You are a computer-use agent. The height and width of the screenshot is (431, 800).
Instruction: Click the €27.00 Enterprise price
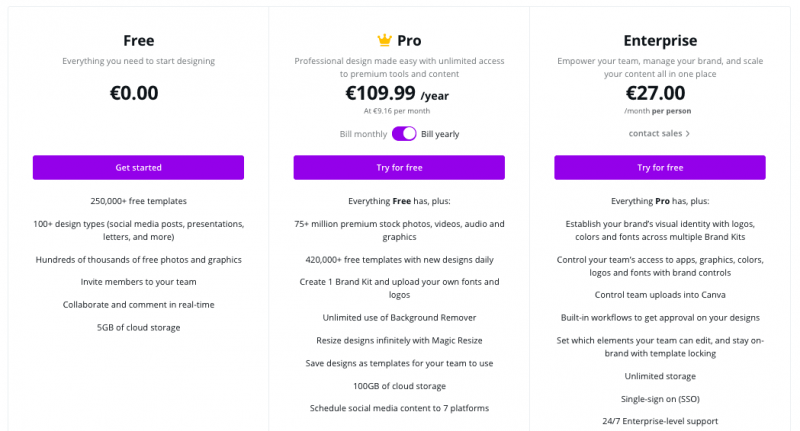(x=656, y=93)
